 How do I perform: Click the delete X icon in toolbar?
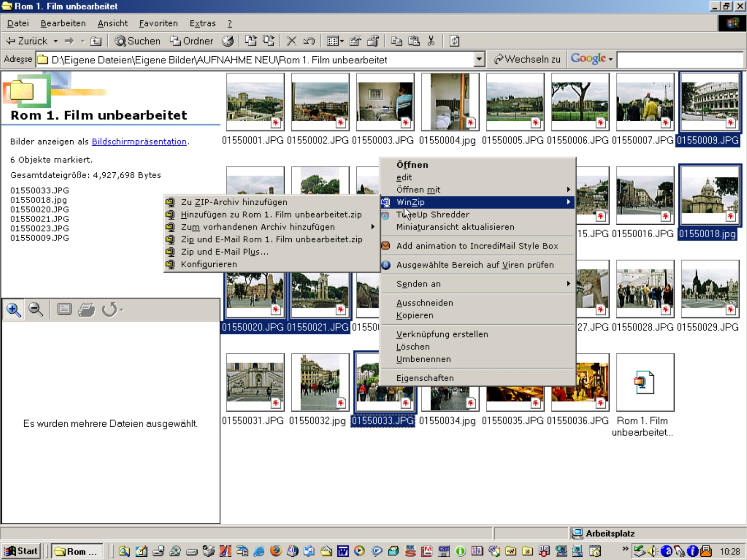[291, 41]
